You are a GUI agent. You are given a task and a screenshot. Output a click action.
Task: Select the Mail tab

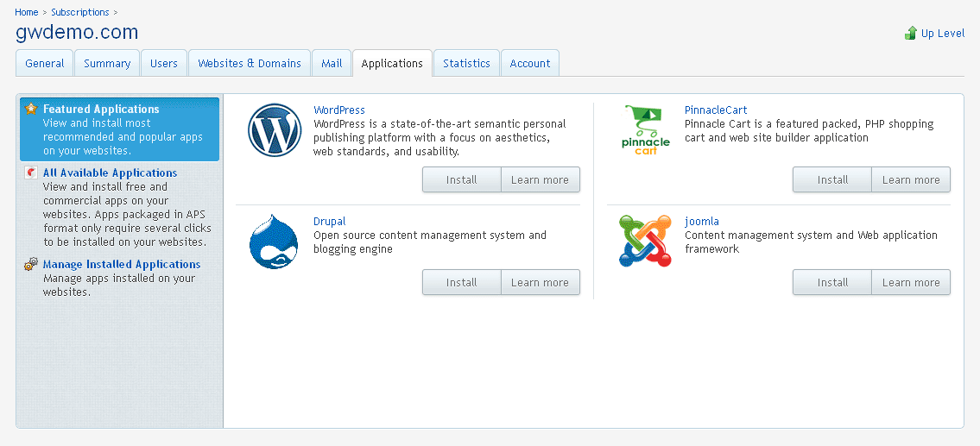pyautogui.click(x=332, y=64)
